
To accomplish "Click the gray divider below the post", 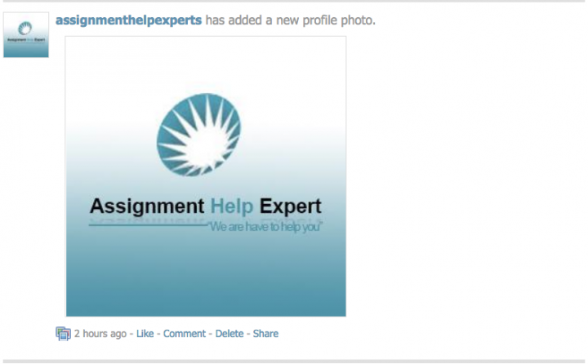I will (x=294, y=362).
